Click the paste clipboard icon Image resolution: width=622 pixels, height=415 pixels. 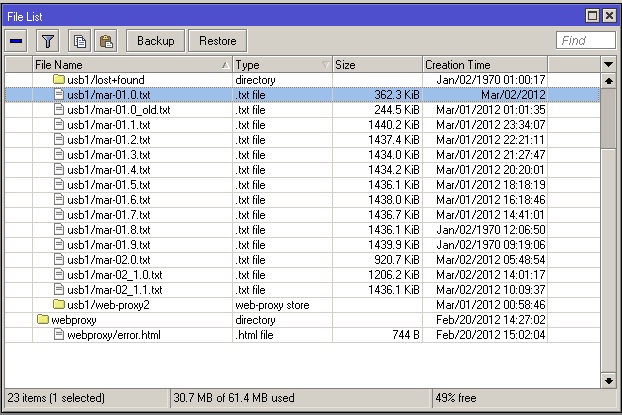pos(106,41)
